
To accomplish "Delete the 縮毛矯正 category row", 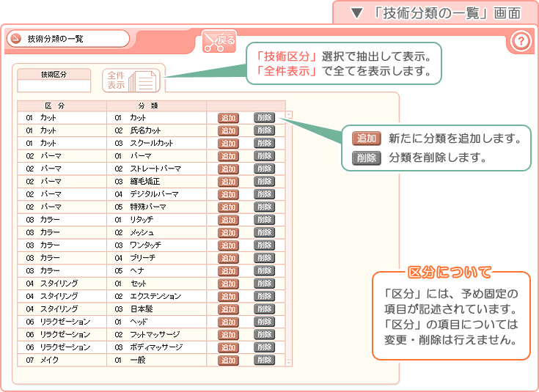I will point(264,181).
